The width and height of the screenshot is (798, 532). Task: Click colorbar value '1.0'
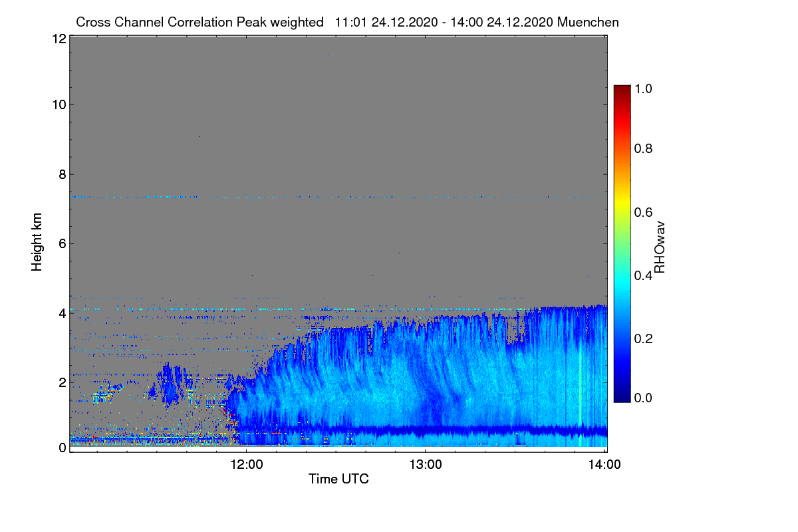643,88
